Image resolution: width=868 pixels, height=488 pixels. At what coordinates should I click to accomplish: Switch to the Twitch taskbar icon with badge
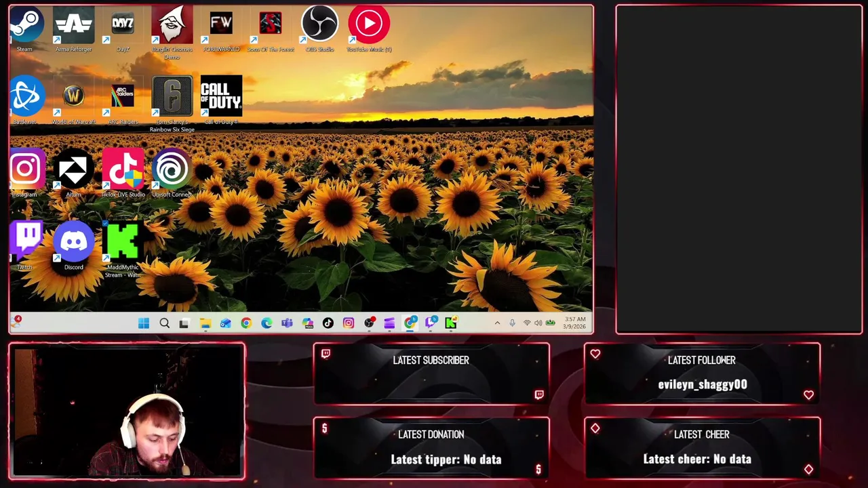pyautogui.click(x=431, y=323)
